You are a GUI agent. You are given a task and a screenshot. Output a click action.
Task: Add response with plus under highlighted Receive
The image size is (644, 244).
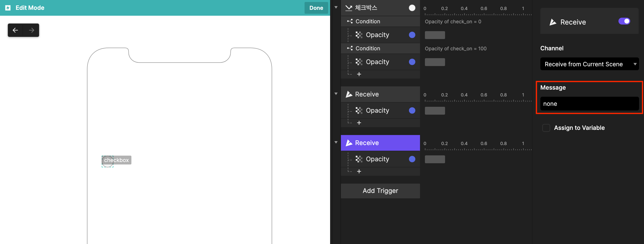point(359,171)
